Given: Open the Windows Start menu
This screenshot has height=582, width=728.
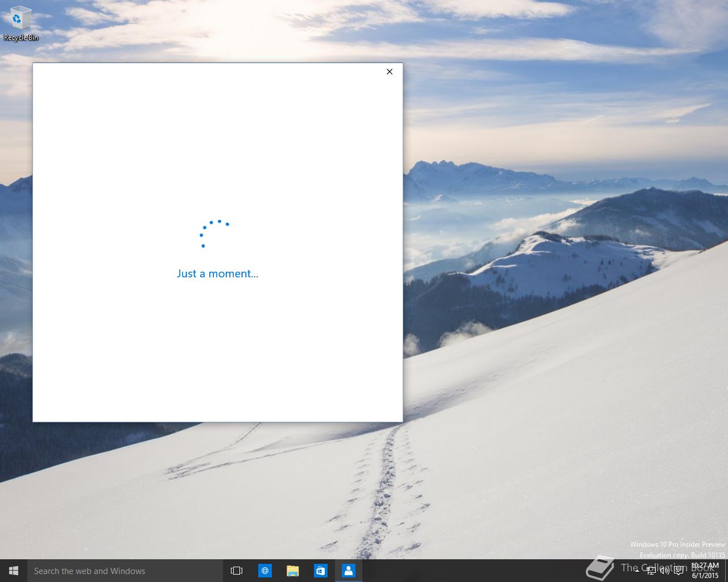Looking at the screenshot, I should tap(14, 571).
